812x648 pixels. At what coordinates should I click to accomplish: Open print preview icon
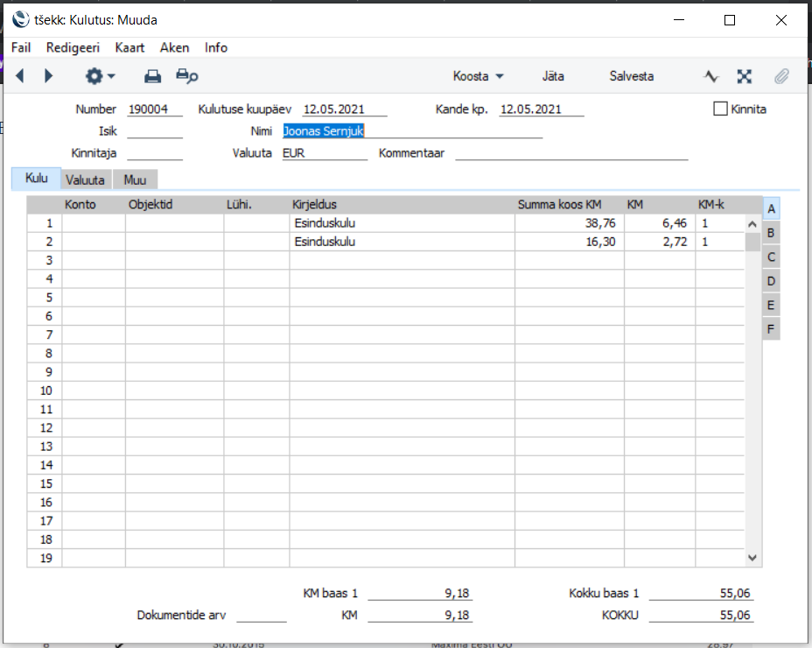coord(187,76)
